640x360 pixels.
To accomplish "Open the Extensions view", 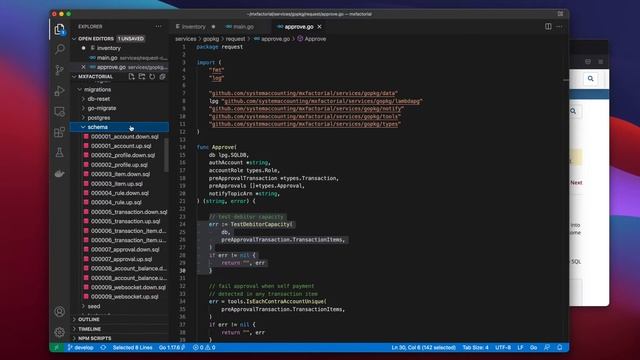I will [60, 132].
